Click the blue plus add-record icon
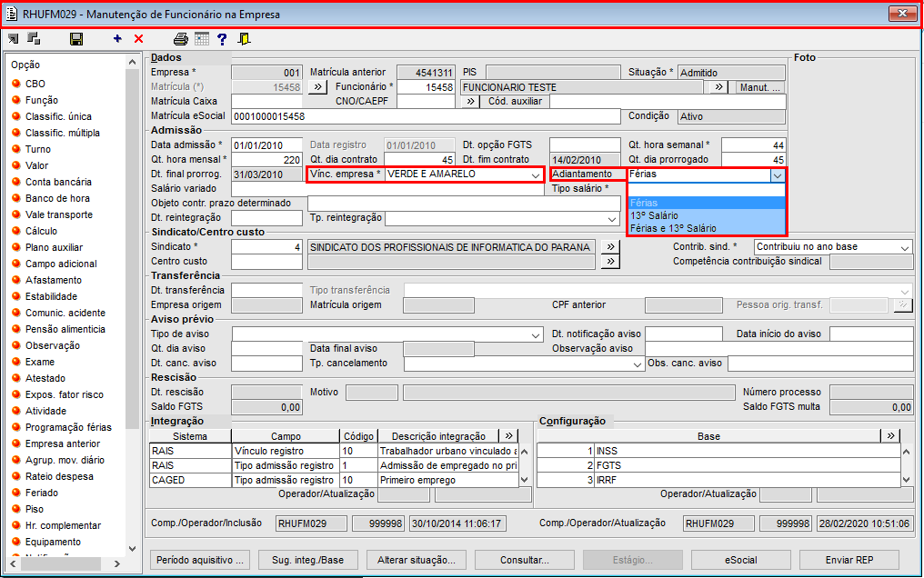 (117, 39)
